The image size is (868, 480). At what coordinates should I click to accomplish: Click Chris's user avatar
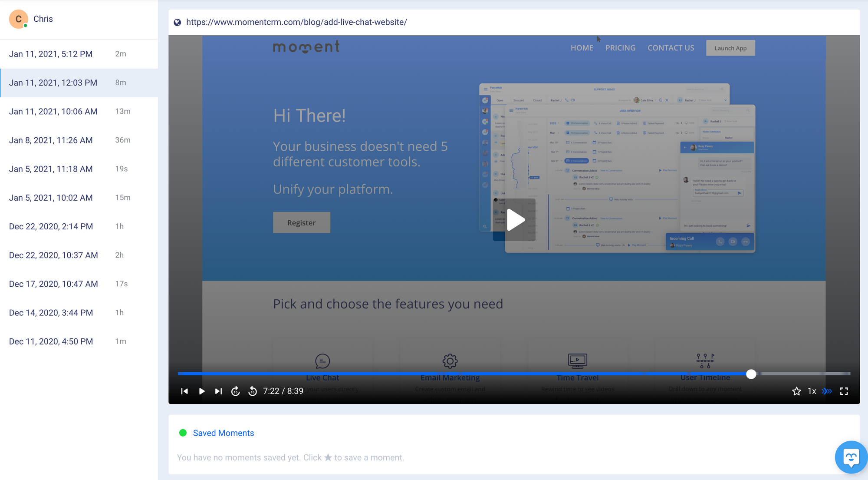(19, 19)
